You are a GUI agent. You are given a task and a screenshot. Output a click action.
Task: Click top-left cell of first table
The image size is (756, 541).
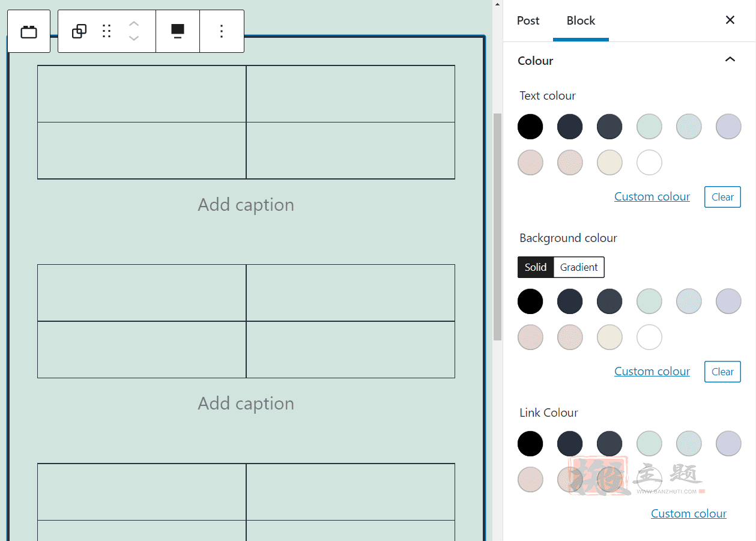142,94
